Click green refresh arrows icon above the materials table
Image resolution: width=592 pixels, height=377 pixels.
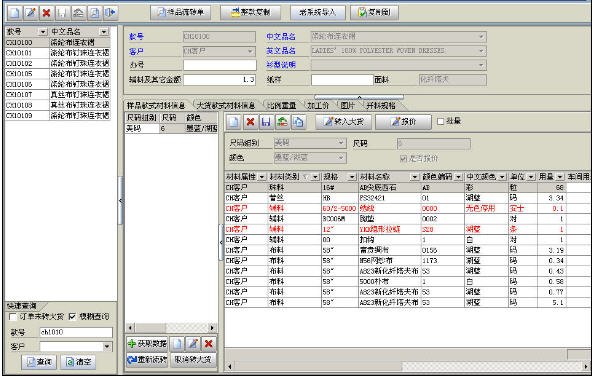[x=282, y=122]
